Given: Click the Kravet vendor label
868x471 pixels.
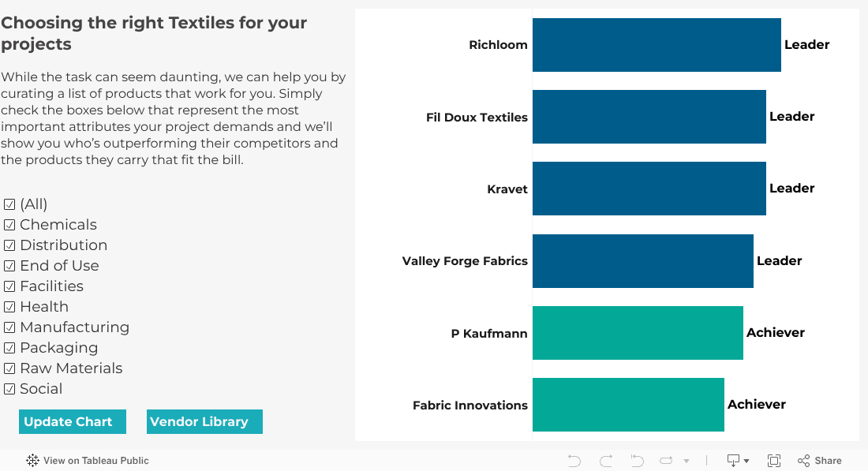Looking at the screenshot, I should click(507, 189).
